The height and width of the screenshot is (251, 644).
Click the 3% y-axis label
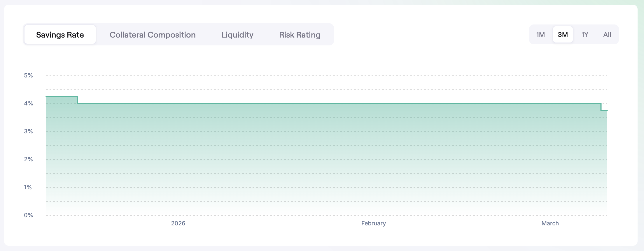28,131
